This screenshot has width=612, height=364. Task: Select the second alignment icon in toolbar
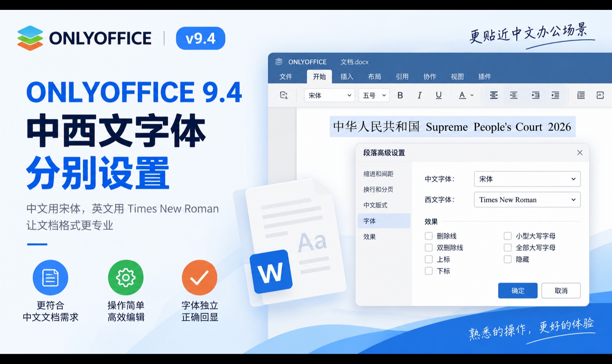click(x=514, y=95)
